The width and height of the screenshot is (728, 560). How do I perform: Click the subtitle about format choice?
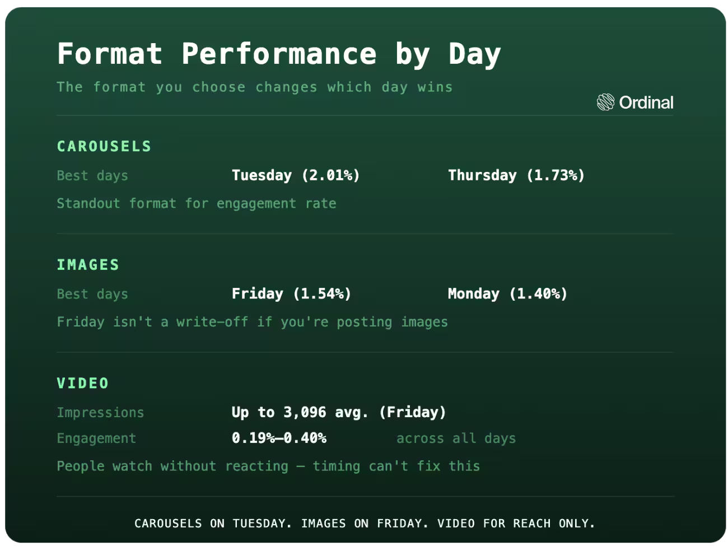255,87
